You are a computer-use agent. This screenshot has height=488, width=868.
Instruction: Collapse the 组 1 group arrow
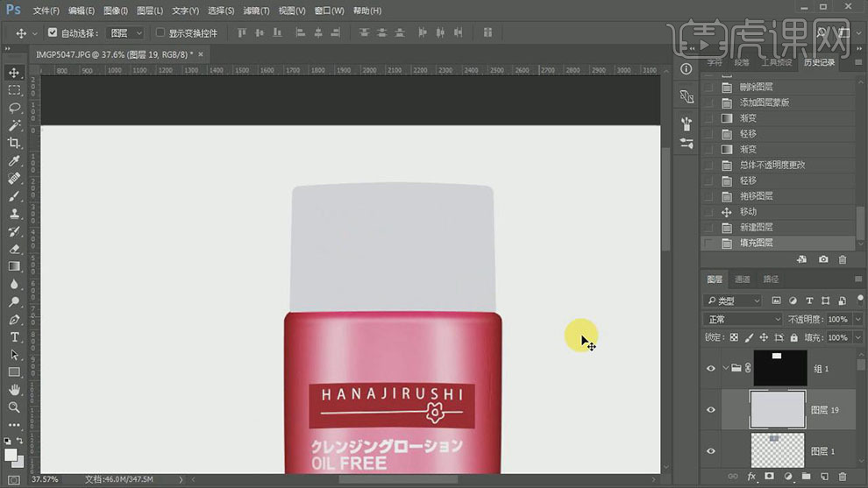pyautogui.click(x=726, y=368)
